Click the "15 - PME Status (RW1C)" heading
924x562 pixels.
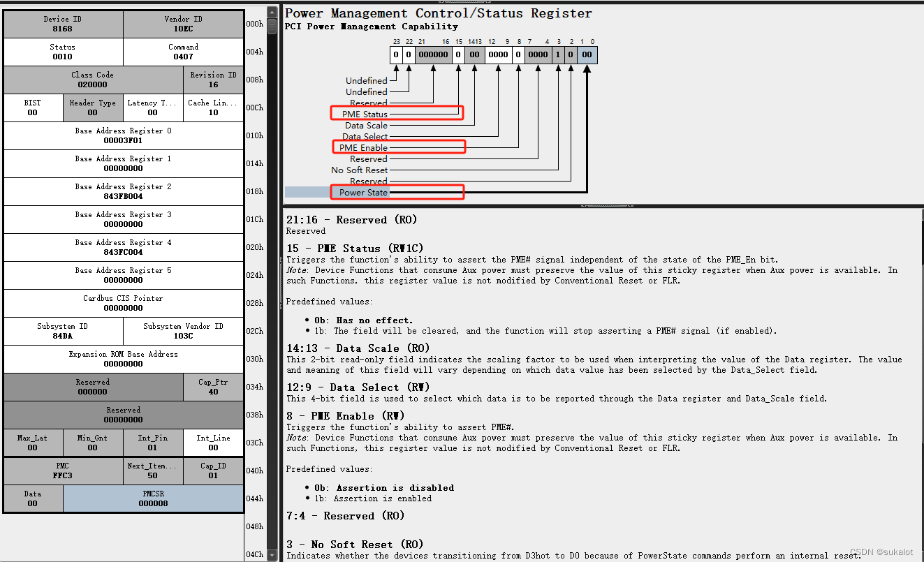coord(355,249)
